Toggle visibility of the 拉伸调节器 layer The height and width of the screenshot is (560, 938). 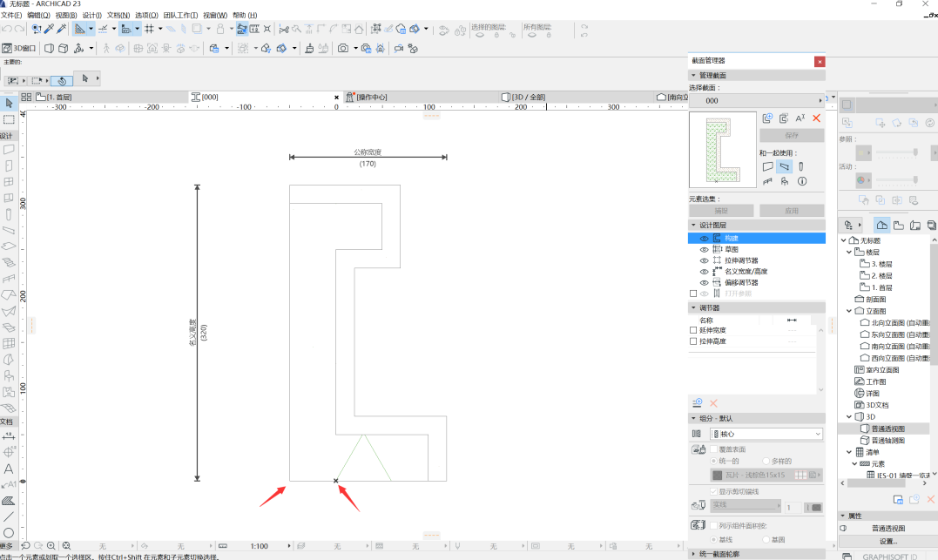[x=704, y=261]
